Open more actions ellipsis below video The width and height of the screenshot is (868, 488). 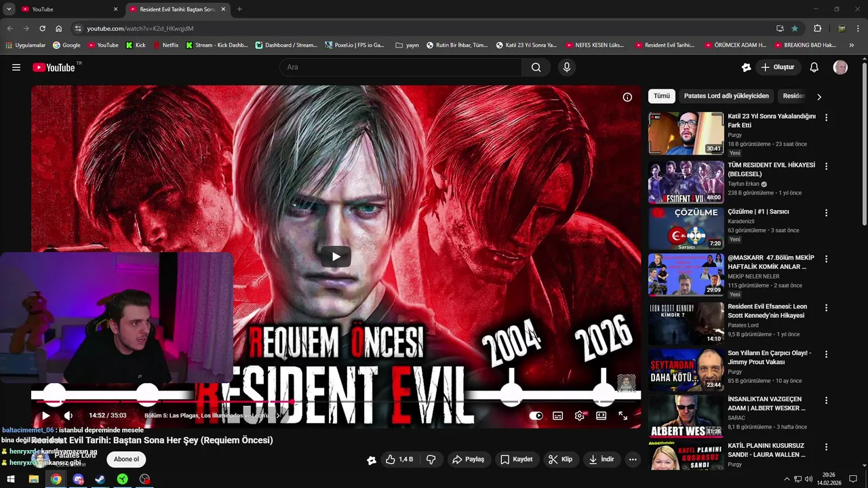tap(633, 459)
